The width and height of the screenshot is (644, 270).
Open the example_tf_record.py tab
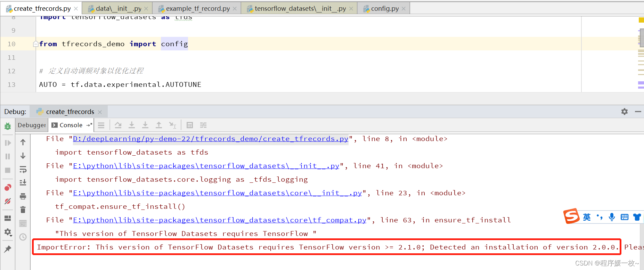coord(197,8)
